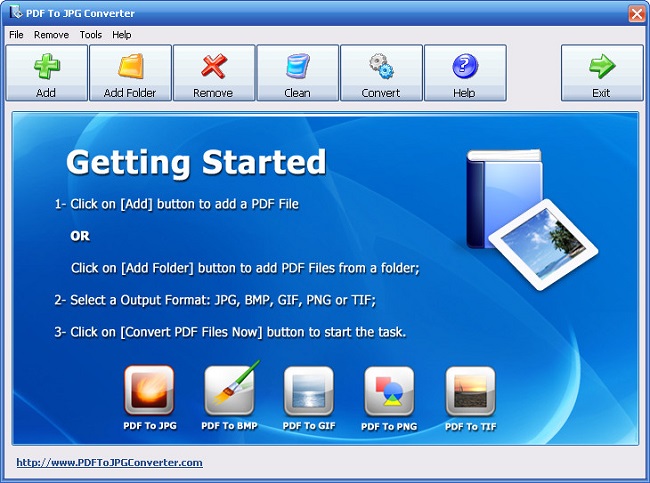Select the PDF To JPG format icon
The height and width of the screenshot is (483, 650).
click(x=149, y=391)
